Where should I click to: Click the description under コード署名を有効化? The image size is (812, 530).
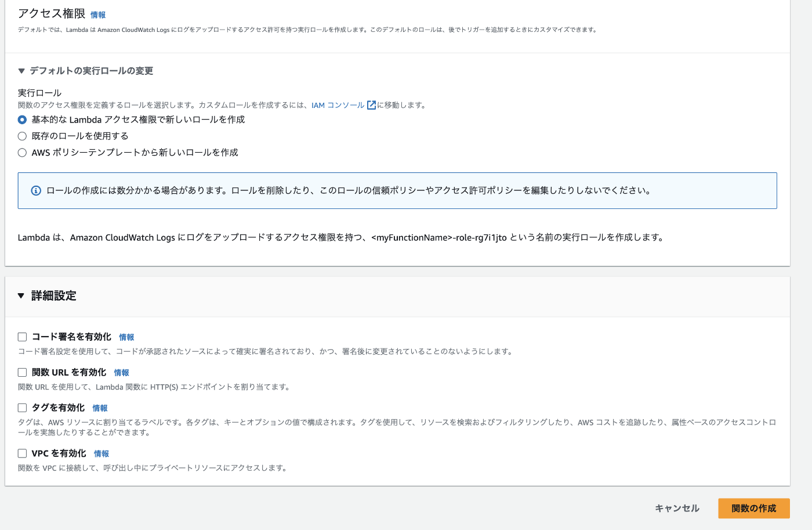tap(265, 352)
